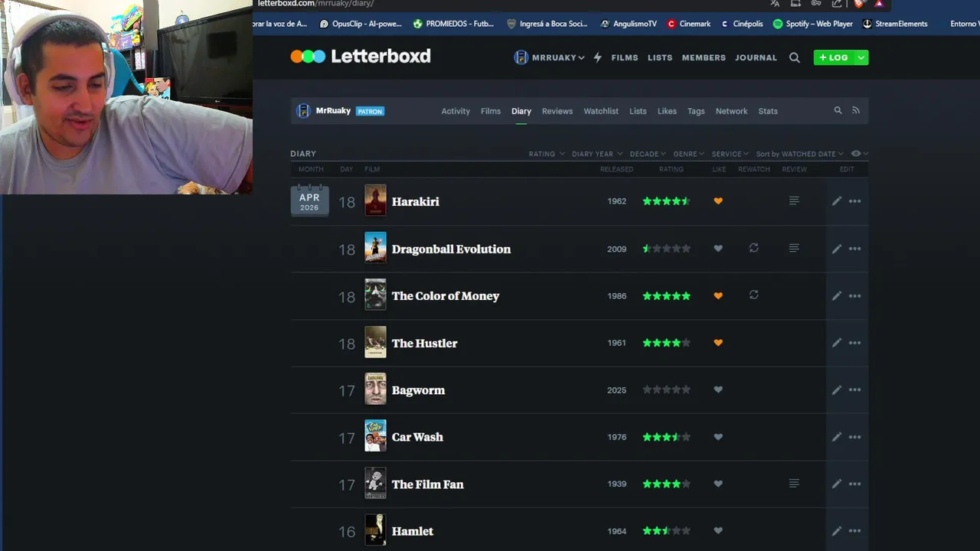Click the April 2026 calendar icon

pyautogui.click(x=309, y=201)
